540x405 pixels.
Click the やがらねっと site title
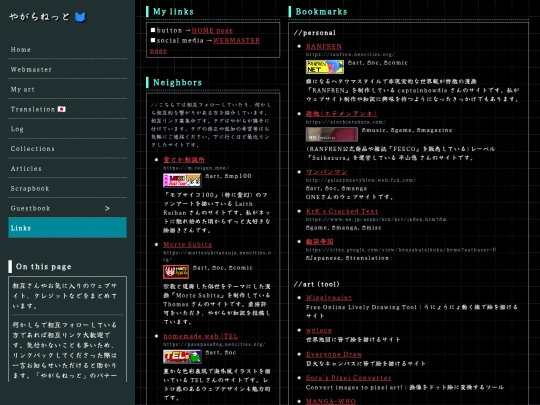click(x=39, y=17)
